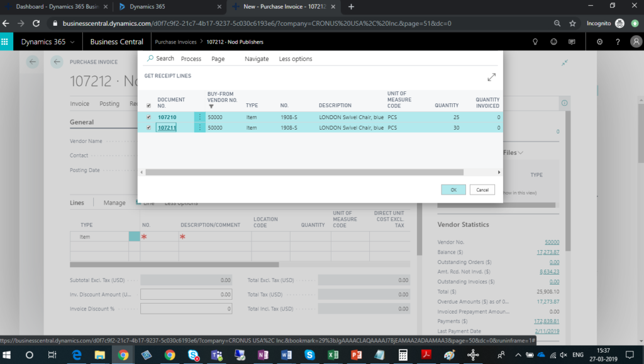Click the Cancel button

tap(482, 190)
